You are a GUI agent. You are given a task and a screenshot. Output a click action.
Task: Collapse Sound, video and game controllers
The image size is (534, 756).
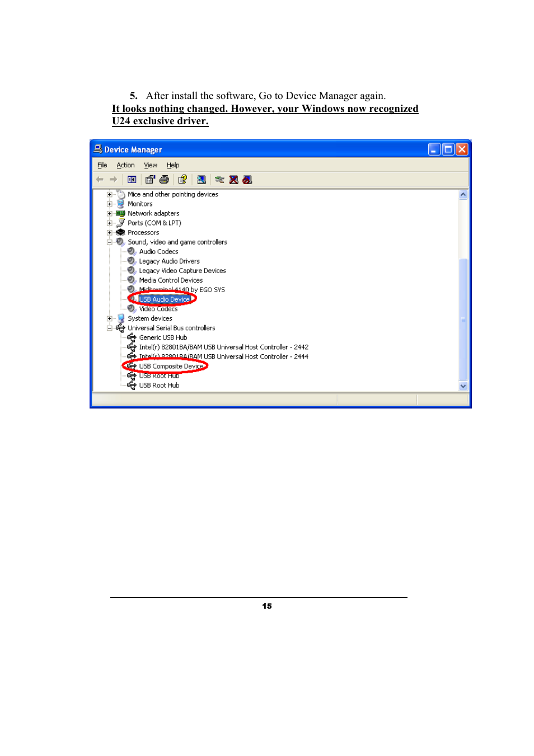point(110,242)
